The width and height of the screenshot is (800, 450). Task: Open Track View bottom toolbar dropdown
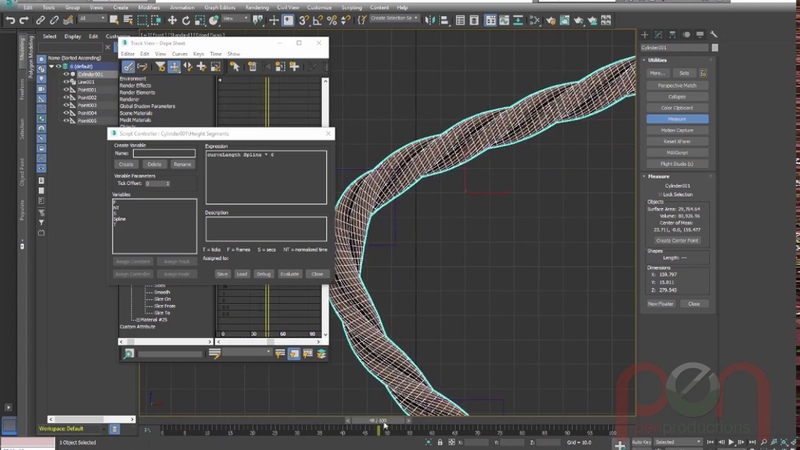pyautogui.click(x=247, y=353)
